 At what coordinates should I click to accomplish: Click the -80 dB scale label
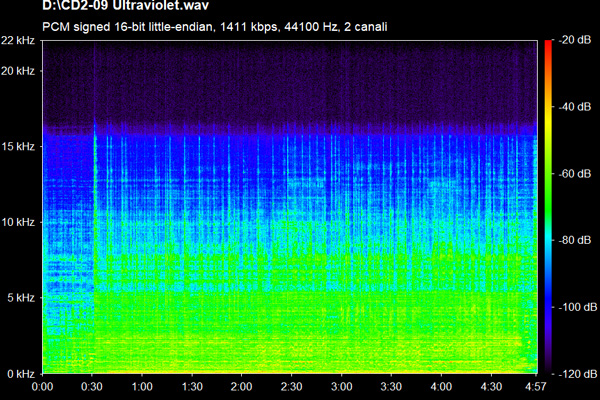(x=575, y=240)
